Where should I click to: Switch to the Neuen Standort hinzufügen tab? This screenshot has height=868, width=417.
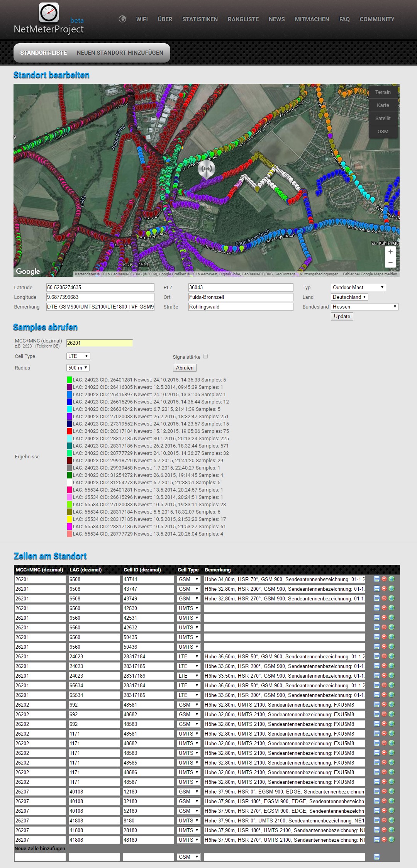[x=120, y=53]
